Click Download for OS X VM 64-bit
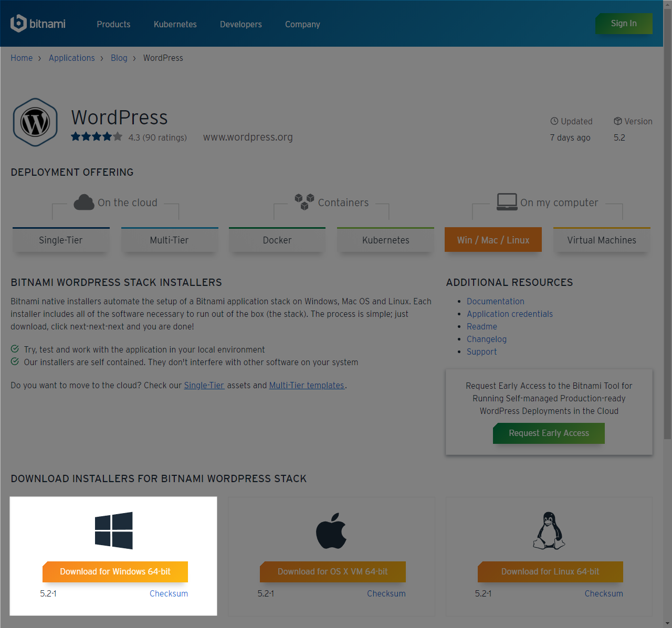The width and height of the screenshot is (672, 628). point(333,571)
